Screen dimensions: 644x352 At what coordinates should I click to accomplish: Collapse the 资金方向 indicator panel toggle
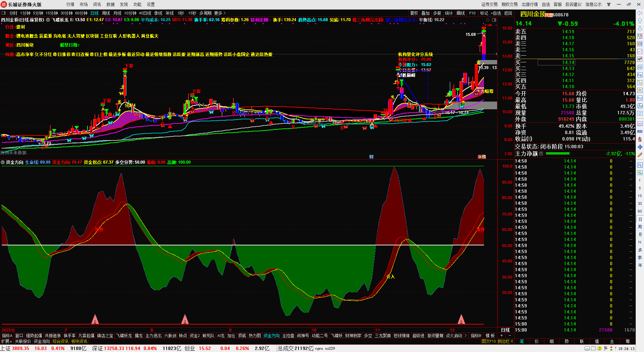click(x=3, y=162)
